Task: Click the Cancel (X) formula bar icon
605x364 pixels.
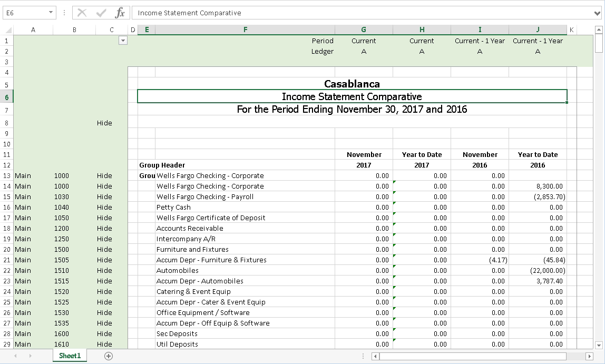Action: [x=82, y=13]
